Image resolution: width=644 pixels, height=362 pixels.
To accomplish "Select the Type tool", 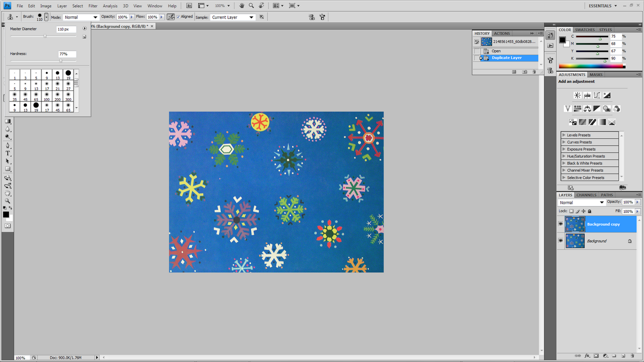I will click(8, 153).
